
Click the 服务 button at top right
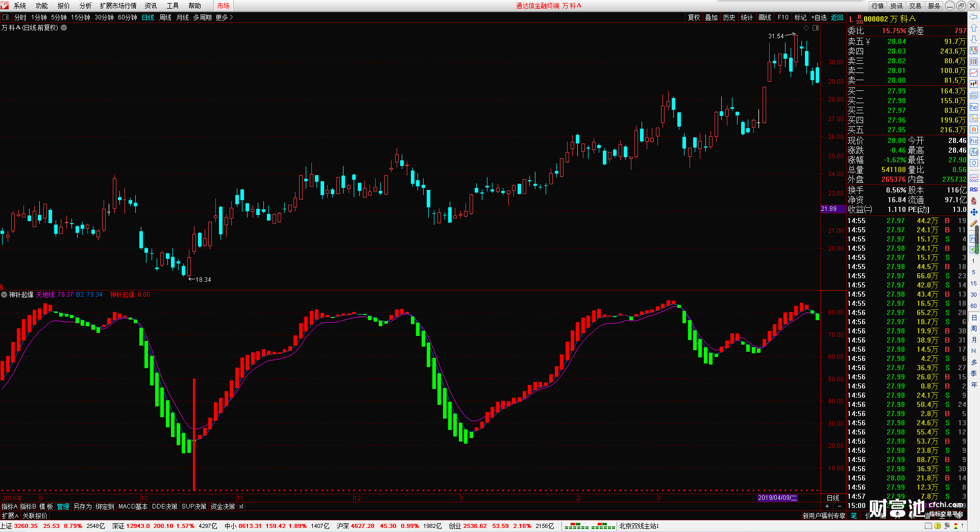point(934,6)
